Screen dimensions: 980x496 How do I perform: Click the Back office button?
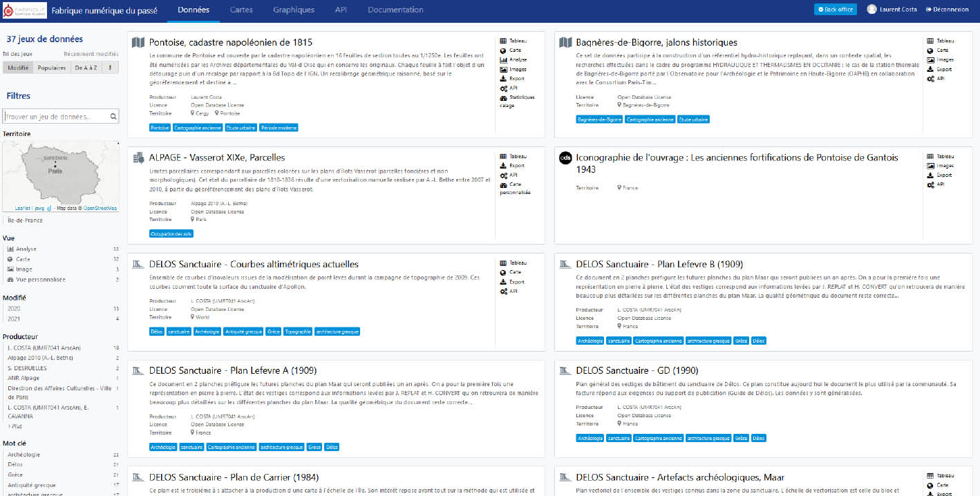pyautogui.click(x=835, y=10)
